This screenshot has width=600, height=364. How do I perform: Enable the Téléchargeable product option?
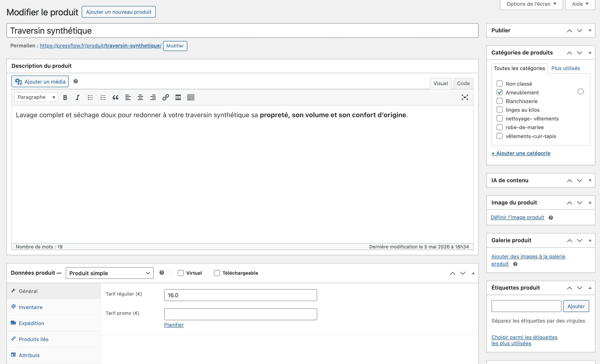(217, 273)
